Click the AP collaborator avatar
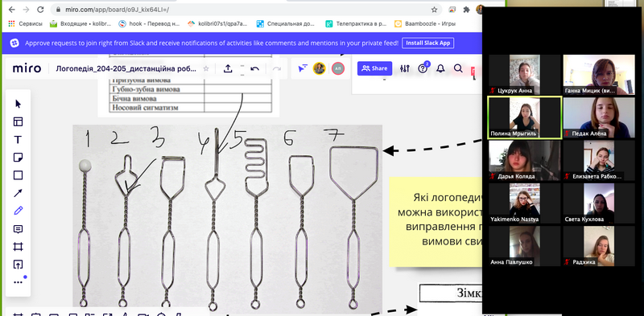This screenshot has width=644, height=316. (338, 68)
